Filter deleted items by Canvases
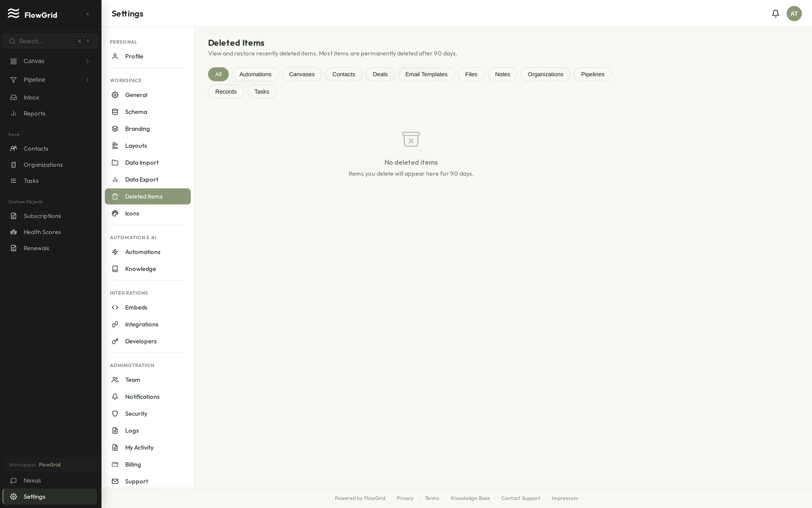Image resolution: width=812 pixels, height=508 pixels. [x=302, y=75]
